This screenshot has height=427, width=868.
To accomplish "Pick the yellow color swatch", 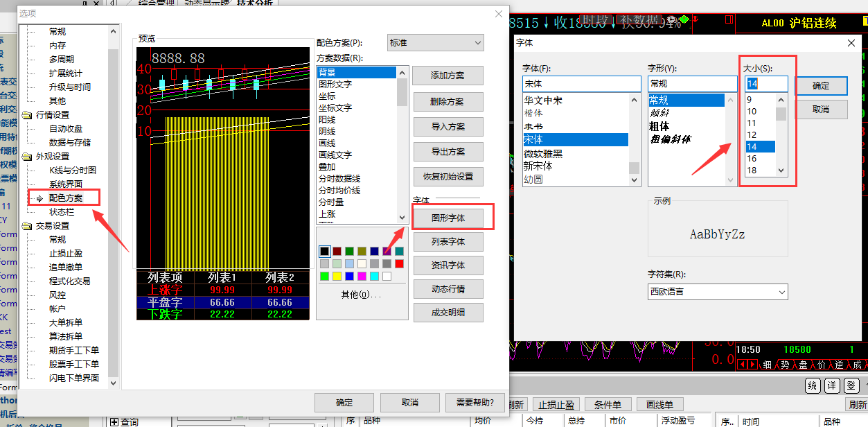I will (x=337, y=277).
